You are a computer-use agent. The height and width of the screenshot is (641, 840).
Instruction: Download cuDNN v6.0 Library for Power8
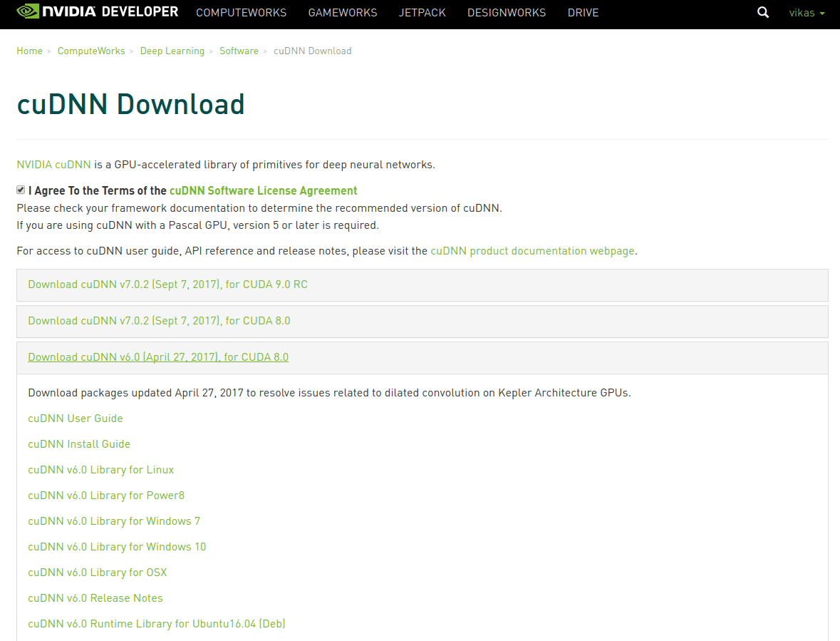(x=106, y=496)
